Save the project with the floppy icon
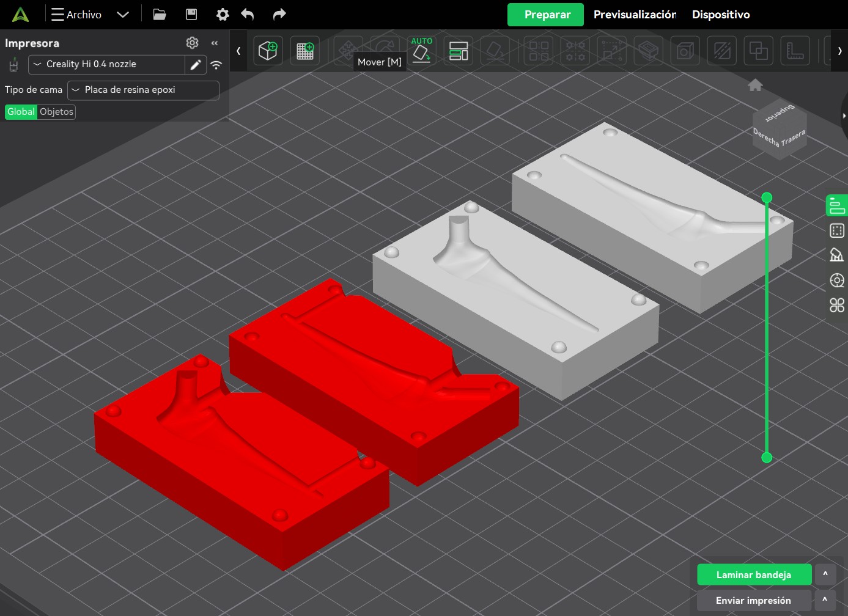848x616 pixels. 191,15
